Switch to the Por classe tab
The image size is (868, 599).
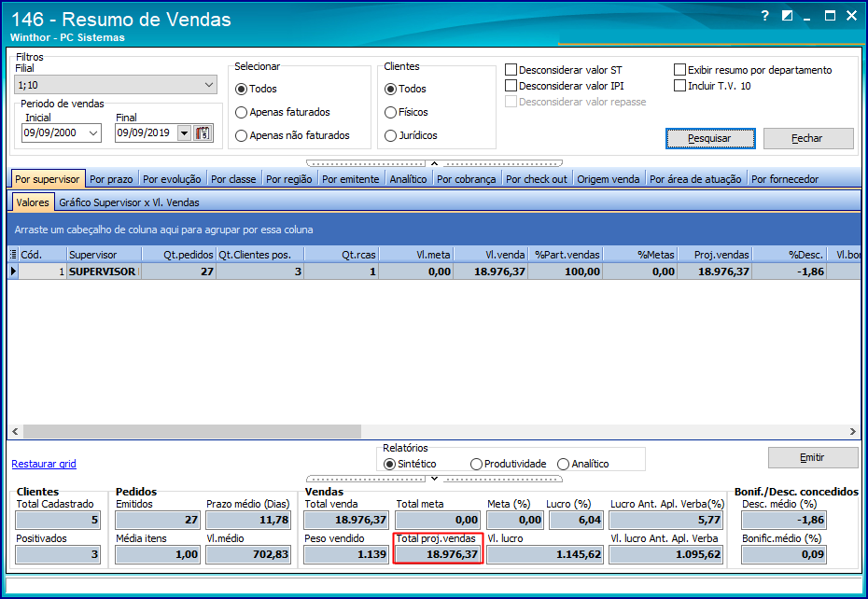(233, 179)
